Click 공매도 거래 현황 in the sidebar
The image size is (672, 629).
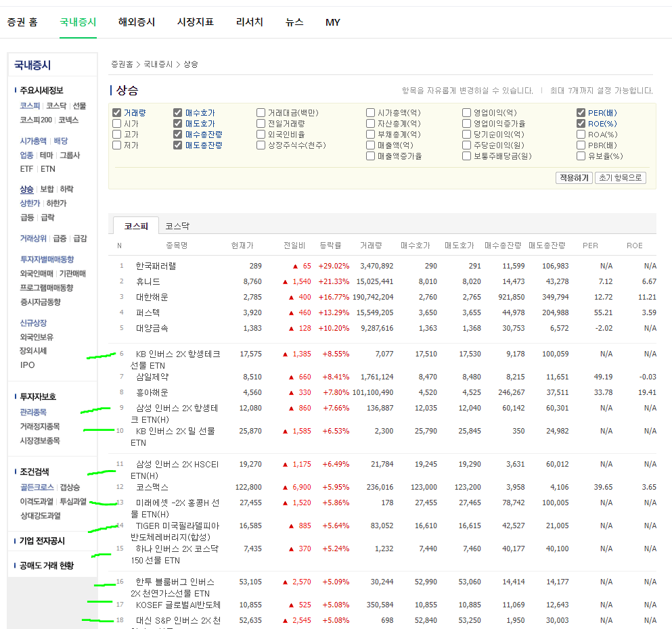(x=47, y=566)
